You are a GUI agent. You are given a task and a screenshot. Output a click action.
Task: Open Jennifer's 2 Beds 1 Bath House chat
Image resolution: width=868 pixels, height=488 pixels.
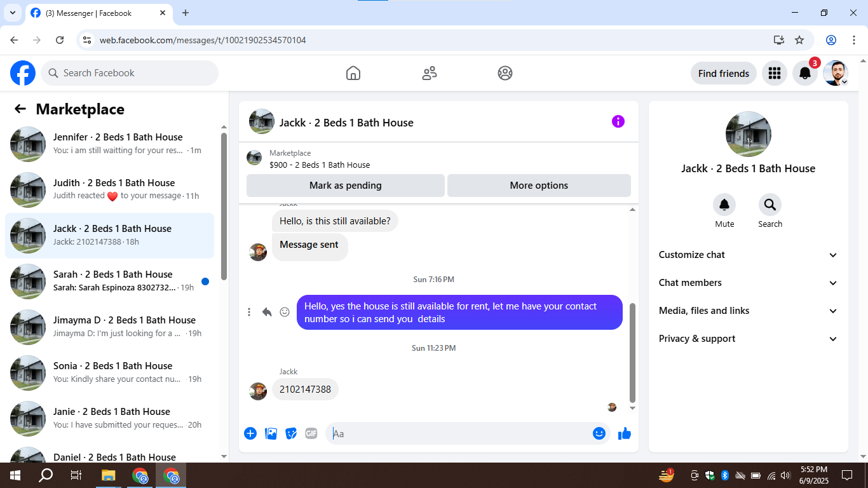click(x=109, y=144)
